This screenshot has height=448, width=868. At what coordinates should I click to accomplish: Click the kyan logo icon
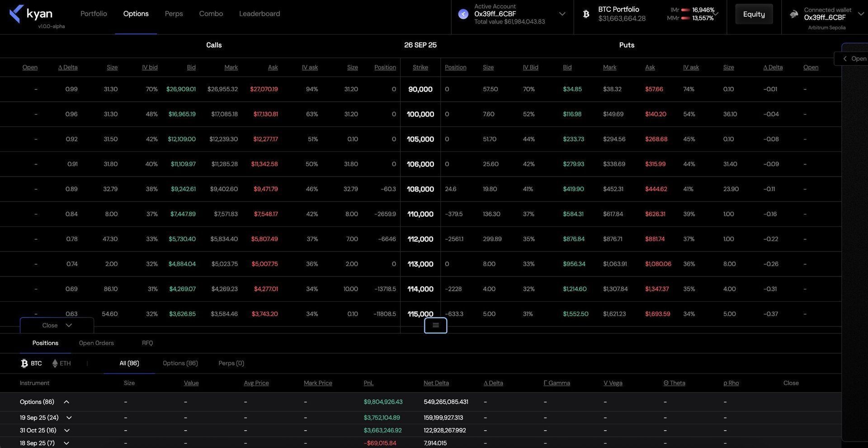pyautogui.click(x=16, y=14)
